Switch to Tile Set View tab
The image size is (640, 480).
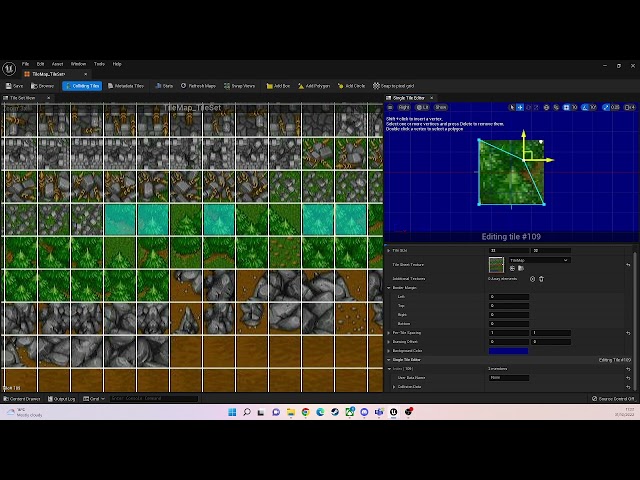[22, 98]
